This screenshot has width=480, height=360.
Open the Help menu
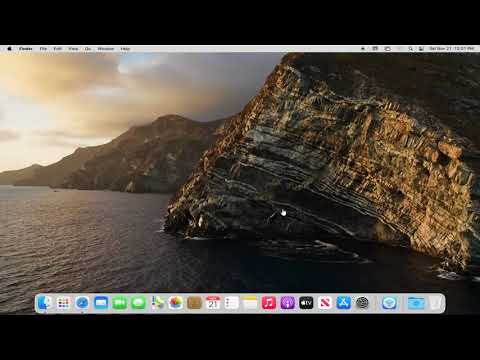[125, 49]
